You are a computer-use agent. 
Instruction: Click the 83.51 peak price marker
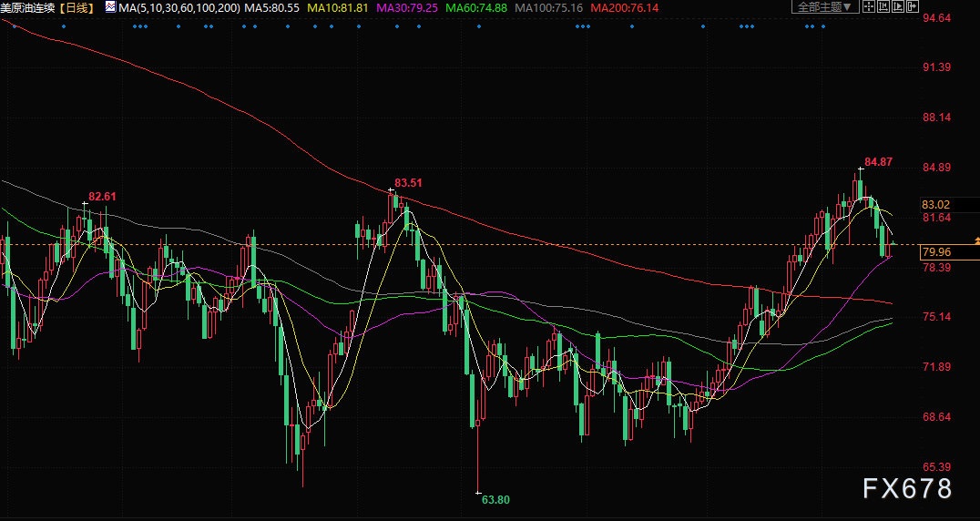(x=408, y=182)
